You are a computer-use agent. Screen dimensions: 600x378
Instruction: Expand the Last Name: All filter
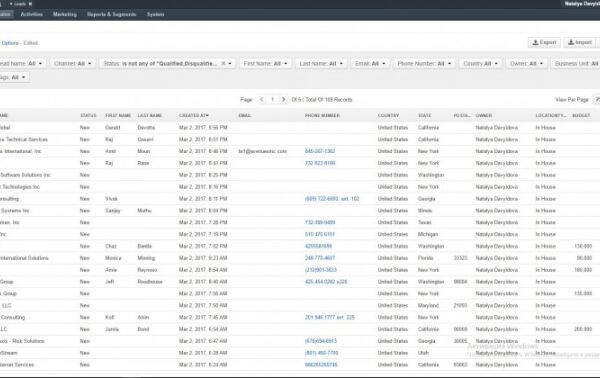click(321, 64)
